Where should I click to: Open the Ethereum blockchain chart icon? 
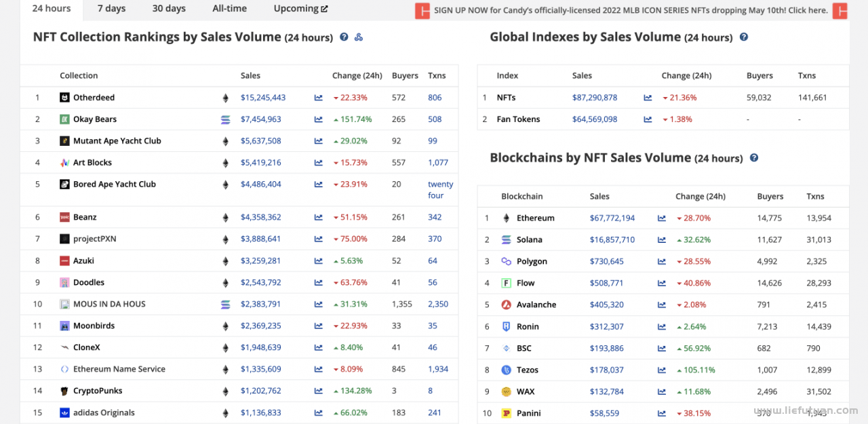coord(662,218)
